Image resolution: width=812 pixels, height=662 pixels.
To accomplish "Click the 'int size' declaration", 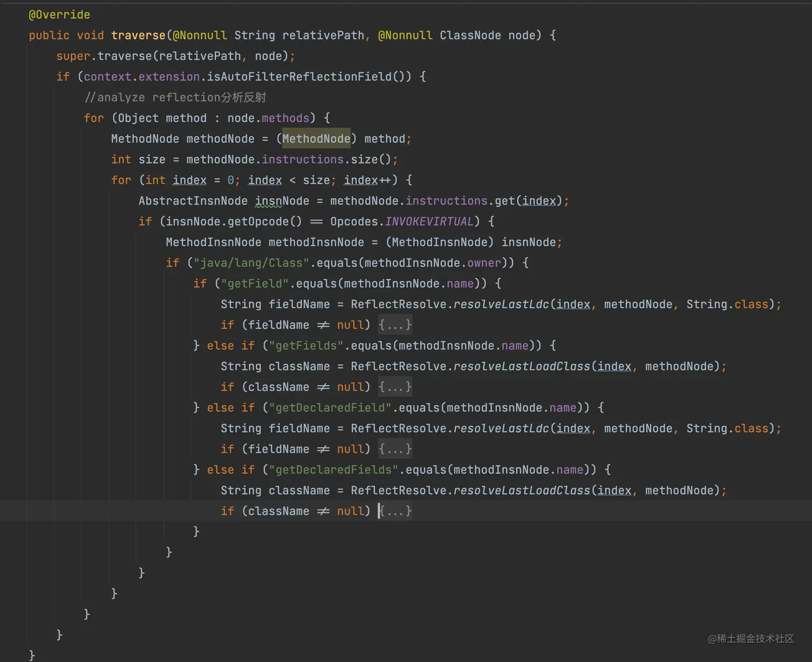I will coord(139,159).
